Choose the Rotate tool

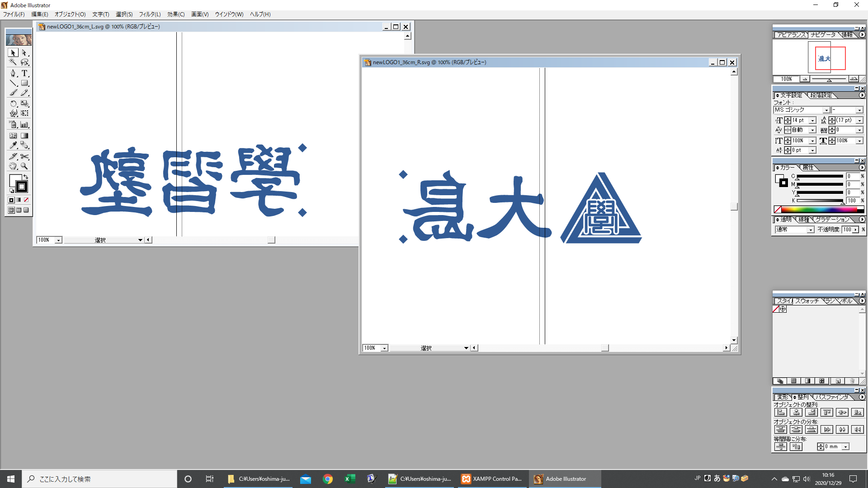(13, 103)
